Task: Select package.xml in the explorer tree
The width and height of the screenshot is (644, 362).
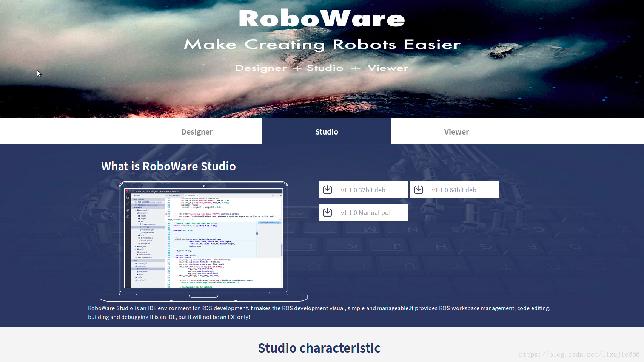Action: [x=145, y=244]
